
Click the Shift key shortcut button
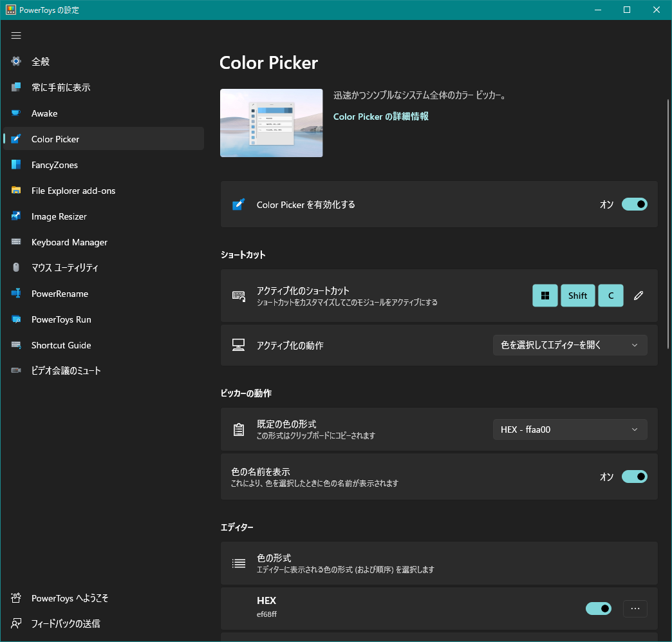(x=578, y=296)
